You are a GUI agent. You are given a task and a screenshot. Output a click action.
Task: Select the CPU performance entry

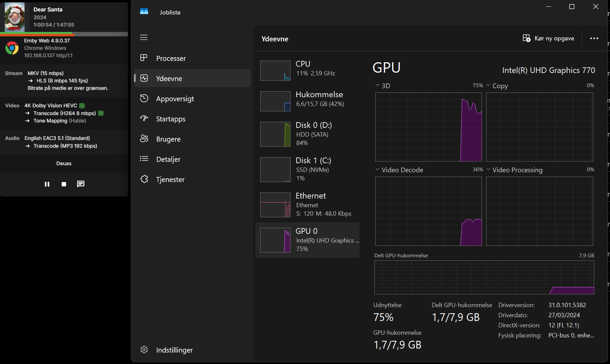click(307, 70)
